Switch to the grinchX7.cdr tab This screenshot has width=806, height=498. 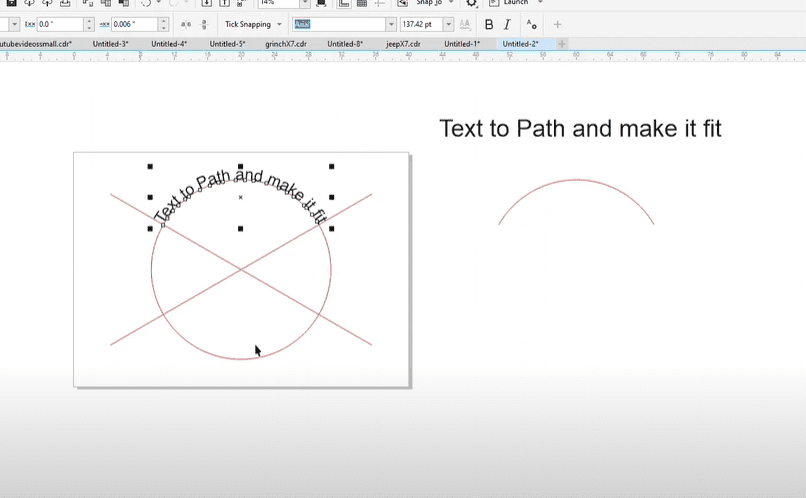pos(286,44)
